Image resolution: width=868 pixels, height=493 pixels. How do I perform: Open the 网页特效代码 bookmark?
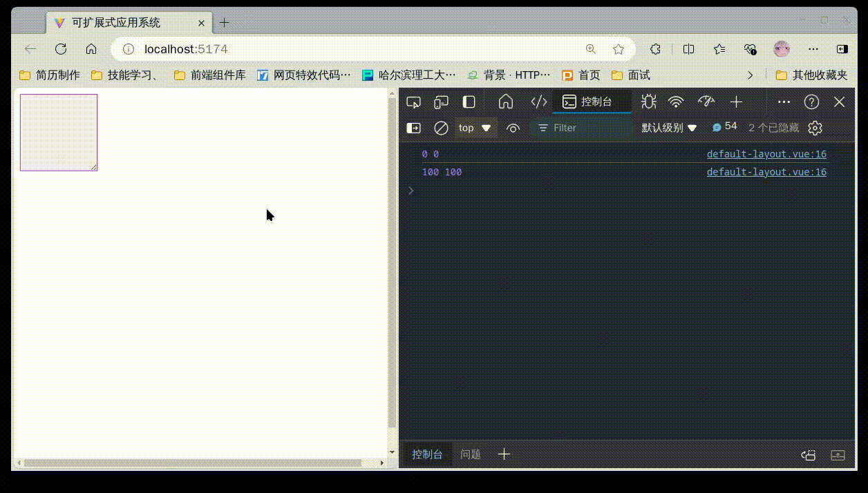304,75
